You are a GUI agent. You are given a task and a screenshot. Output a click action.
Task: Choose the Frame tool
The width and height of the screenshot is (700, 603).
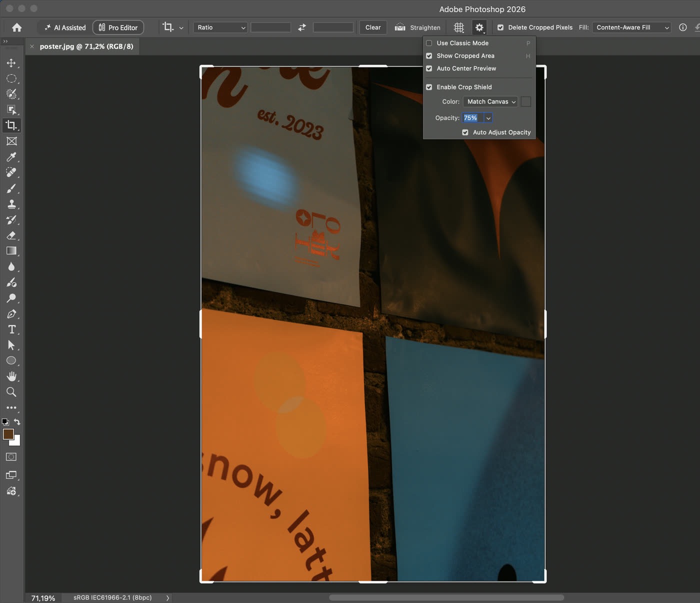(11, 141)
